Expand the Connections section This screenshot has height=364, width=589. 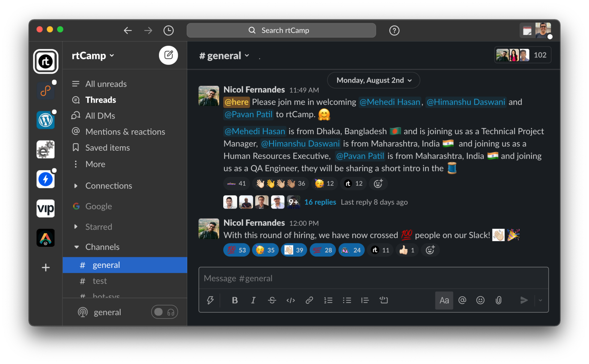pyautogui.click(x=76, y=186)
